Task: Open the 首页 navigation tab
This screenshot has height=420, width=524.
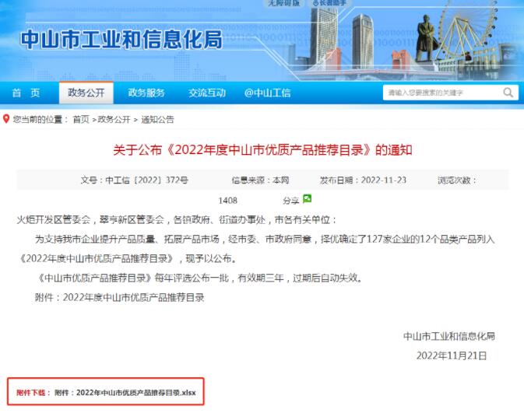Action: pos(26,93)
